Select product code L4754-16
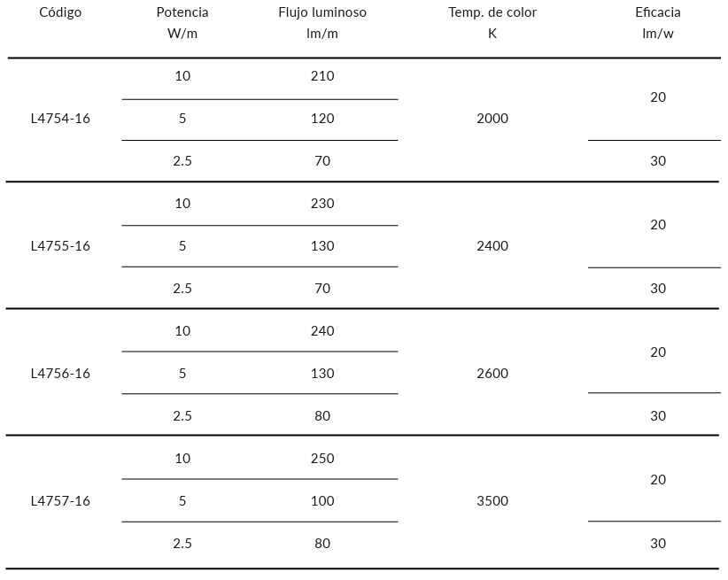Screen dimensions: 728x580 (x=60, y=119)
